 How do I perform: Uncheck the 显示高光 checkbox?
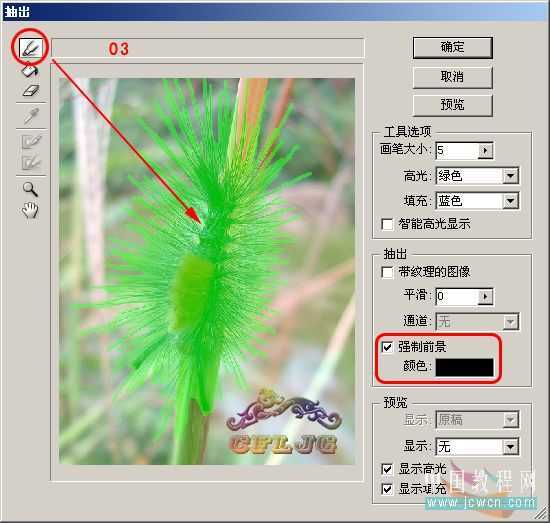point(387,469)
